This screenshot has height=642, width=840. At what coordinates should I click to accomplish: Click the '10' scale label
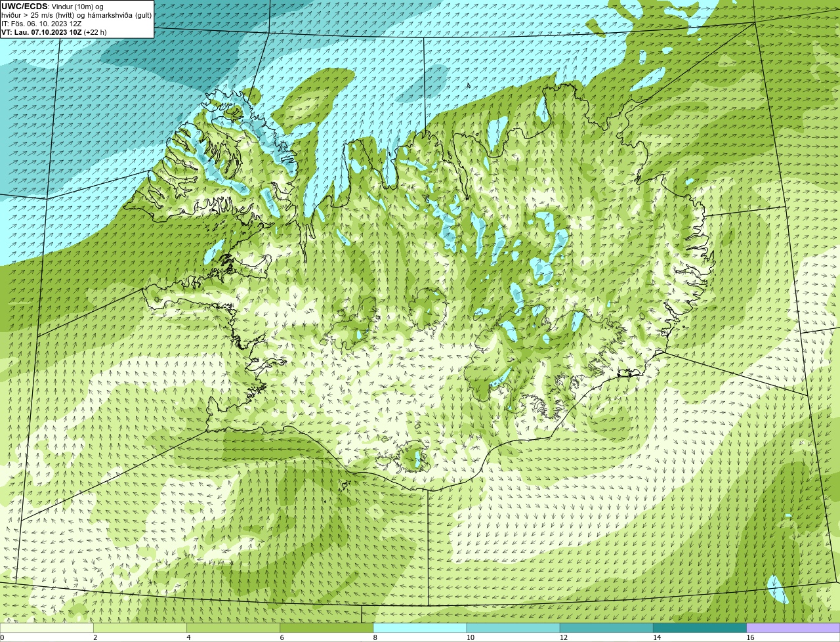coord(470,637)
